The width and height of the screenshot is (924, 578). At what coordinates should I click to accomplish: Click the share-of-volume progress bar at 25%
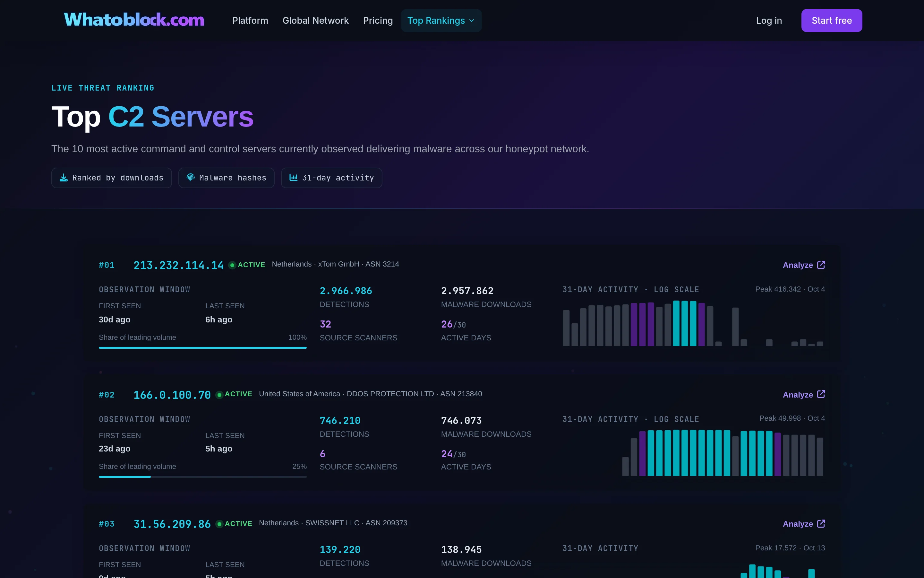[203, 477]
